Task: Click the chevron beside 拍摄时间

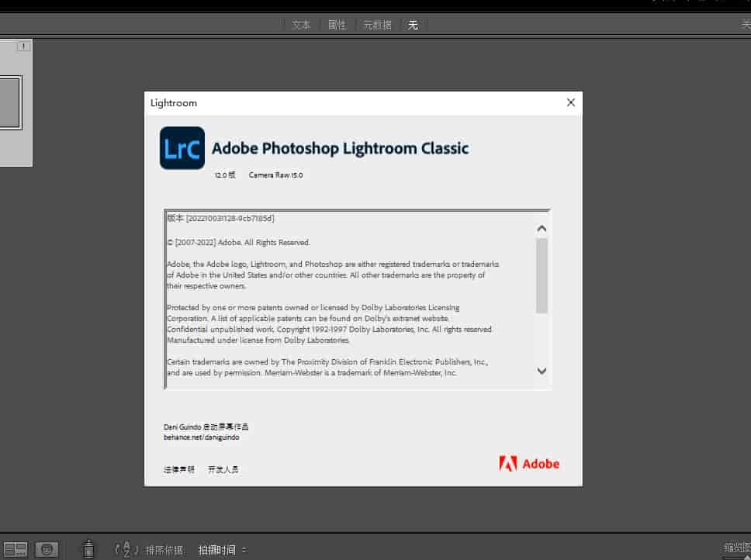Action: coord(244,549)
